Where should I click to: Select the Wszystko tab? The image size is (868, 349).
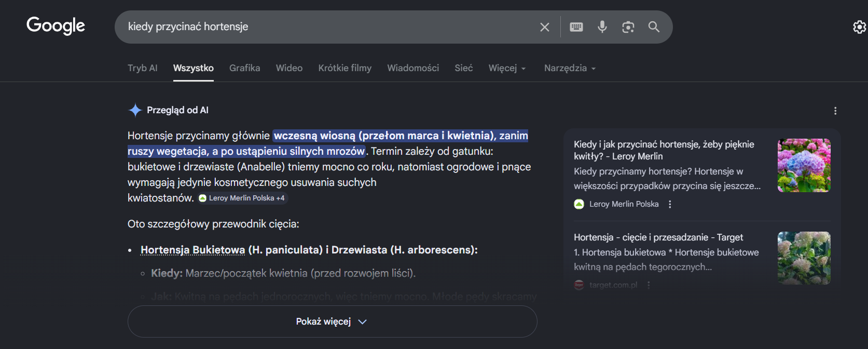pos(194,68)
